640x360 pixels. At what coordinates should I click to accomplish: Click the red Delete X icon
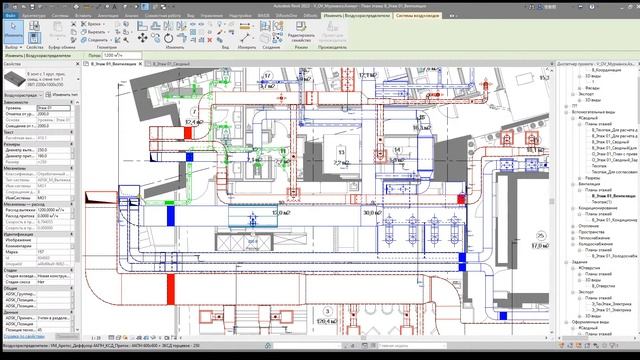point(210,40)
